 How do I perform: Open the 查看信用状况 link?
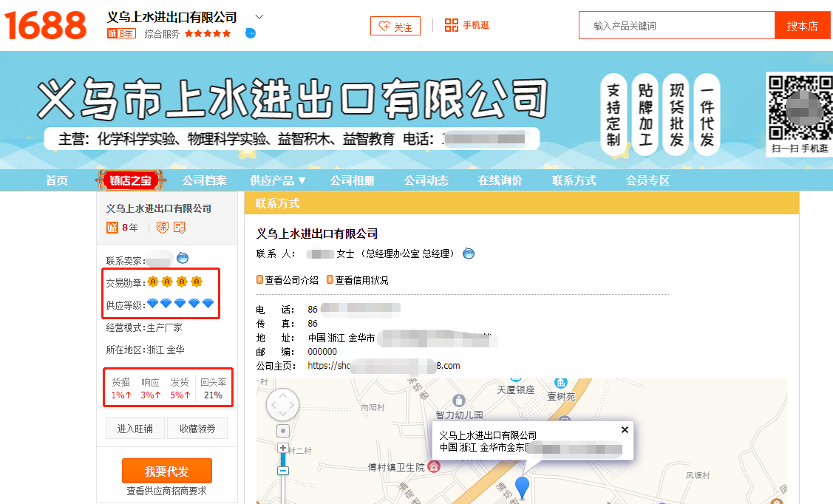[357, 280]
